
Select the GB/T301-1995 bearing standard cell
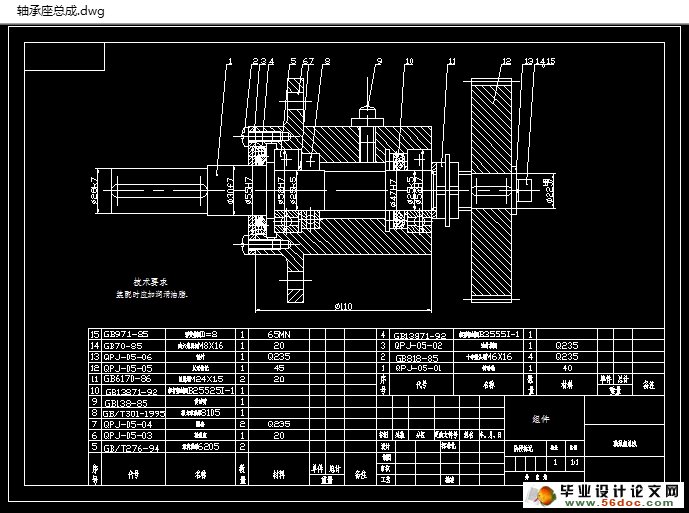133,413
